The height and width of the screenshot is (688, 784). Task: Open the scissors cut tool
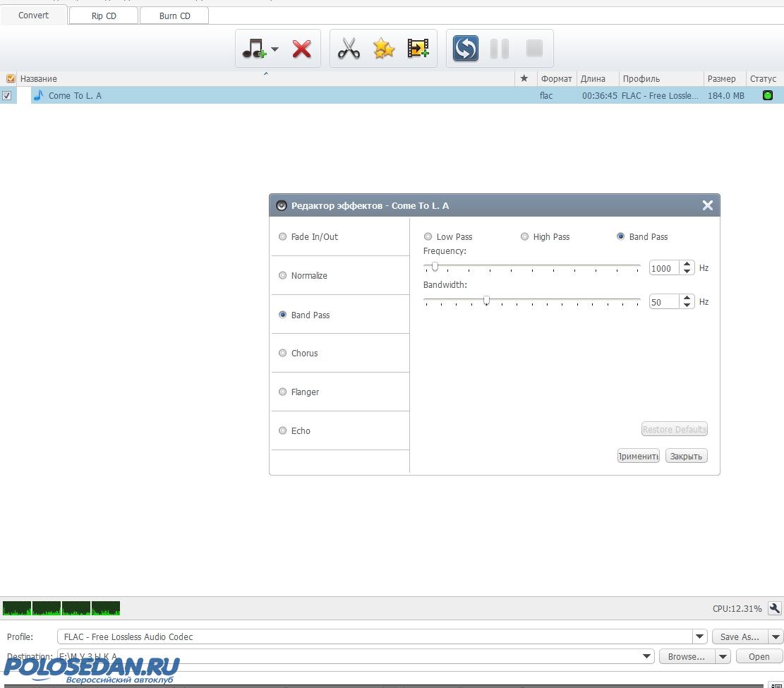[349, 49]
